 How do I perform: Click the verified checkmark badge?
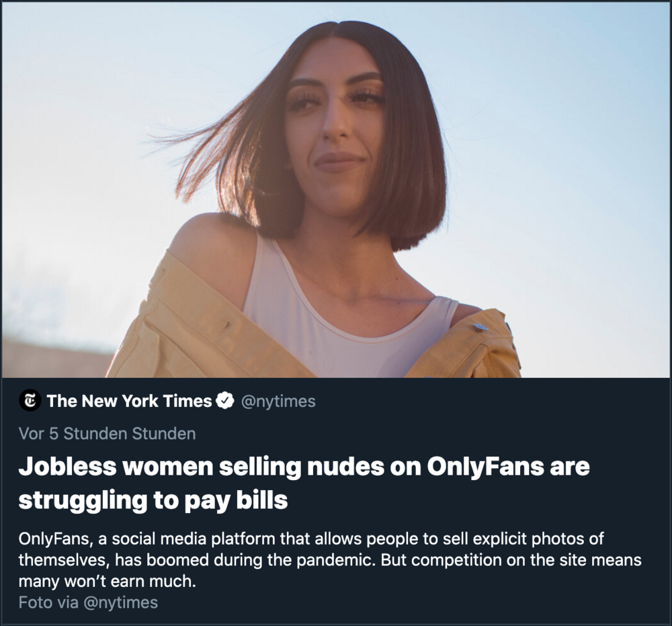225,401
